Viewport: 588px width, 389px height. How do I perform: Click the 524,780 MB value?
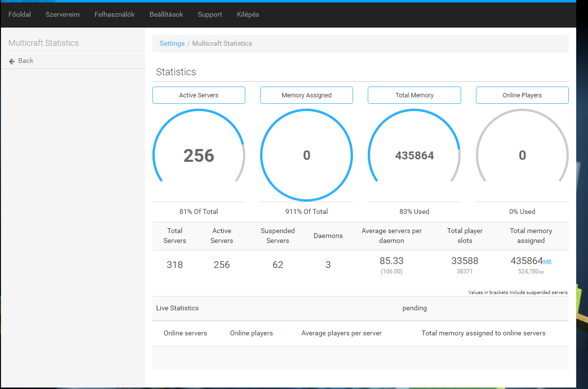pyautogui.click(x=530, y=271)
